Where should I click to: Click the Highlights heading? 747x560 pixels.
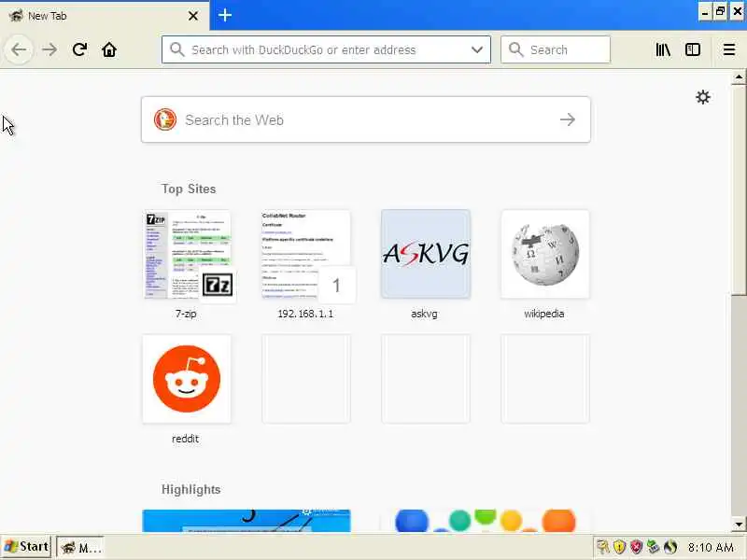click(x=191, y=489)
